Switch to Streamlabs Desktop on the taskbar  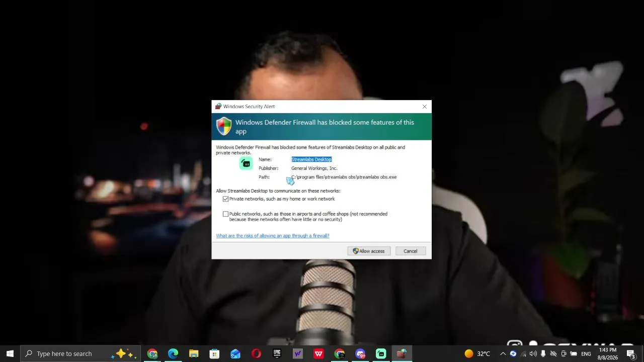pyautogui.click(x=381, y=353)
